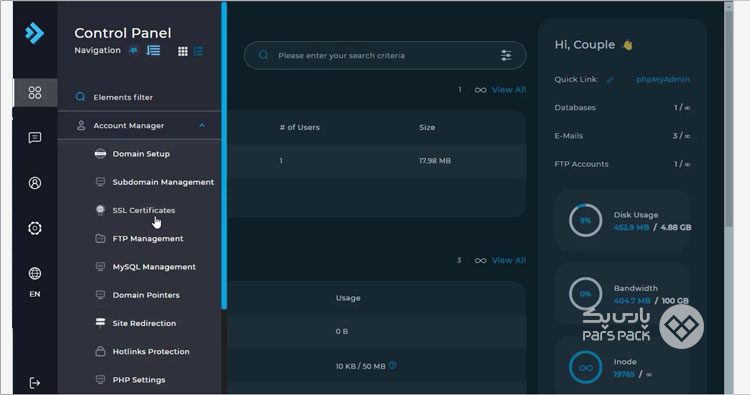750x395 pixels.
Task: Click the Elements filter search icon
Action: coord(80,97)
